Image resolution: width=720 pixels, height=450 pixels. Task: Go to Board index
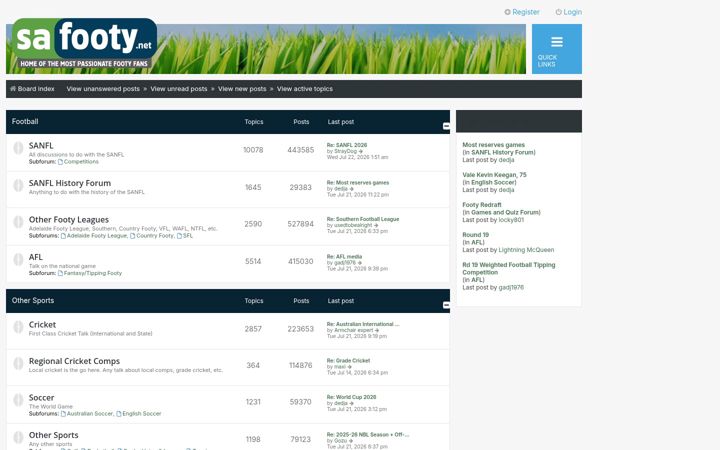point(32,89)
